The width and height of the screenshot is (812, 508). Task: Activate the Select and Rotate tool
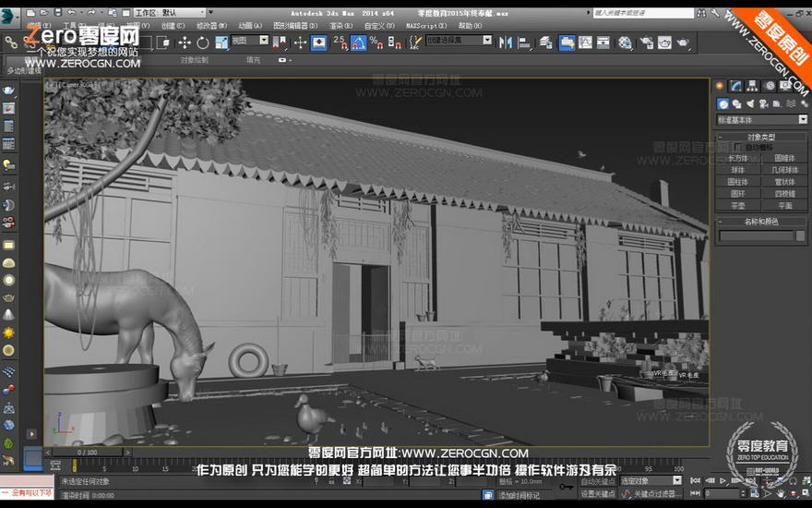[x=202, y=42]
